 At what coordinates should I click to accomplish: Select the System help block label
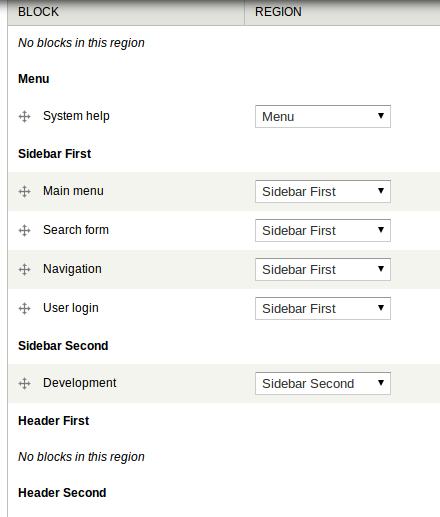[x=76, y=116]
